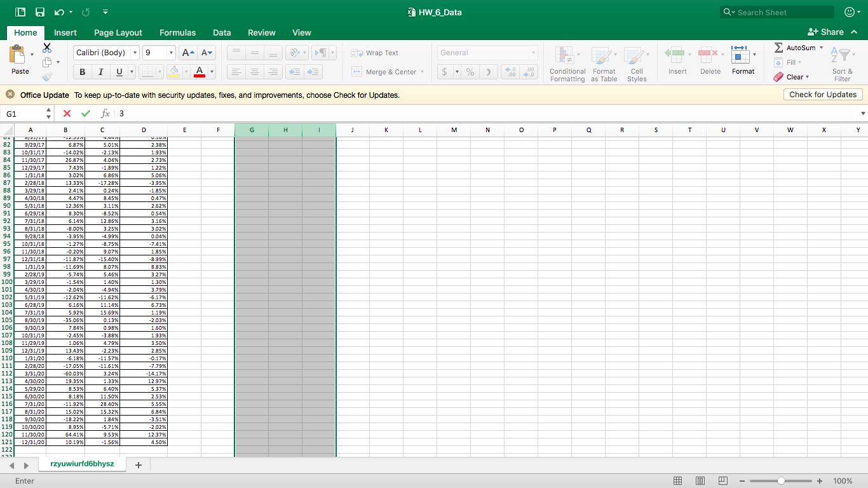Apply the yellow fill color
The height and width of the screenshot is (488, 868).
click(174, 72)
